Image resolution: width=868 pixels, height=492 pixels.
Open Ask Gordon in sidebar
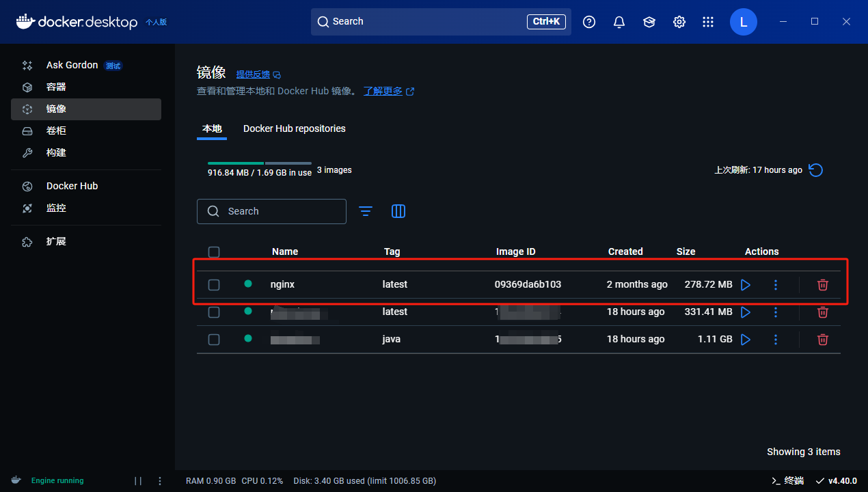(x=86, y=66)
